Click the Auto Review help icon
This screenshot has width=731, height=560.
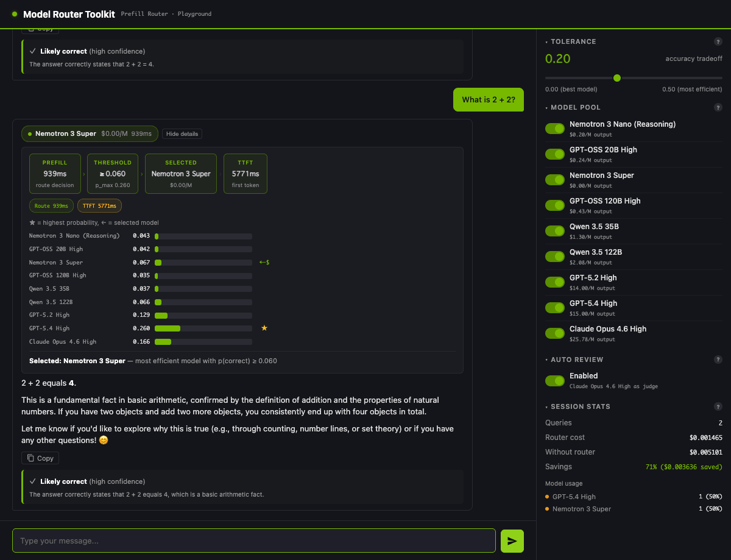718,360
